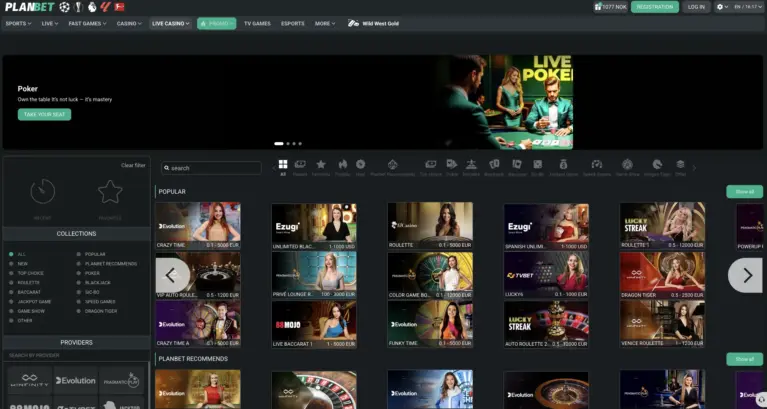767x409 pixels.
Task: Select the Poker cards category icon
Action: click(451, 164)
